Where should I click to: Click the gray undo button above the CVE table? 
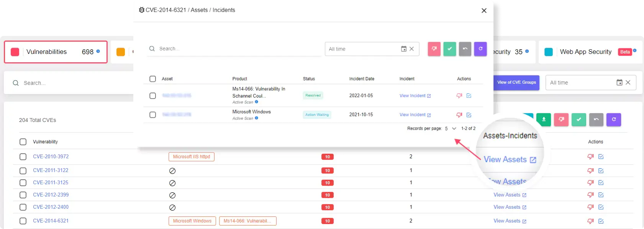coord(596,120)
